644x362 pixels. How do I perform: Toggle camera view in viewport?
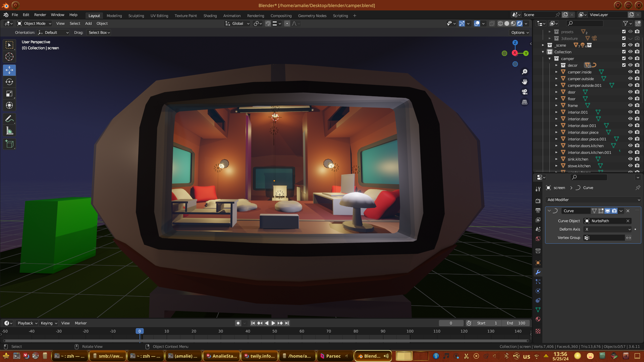tap(525, 92)
